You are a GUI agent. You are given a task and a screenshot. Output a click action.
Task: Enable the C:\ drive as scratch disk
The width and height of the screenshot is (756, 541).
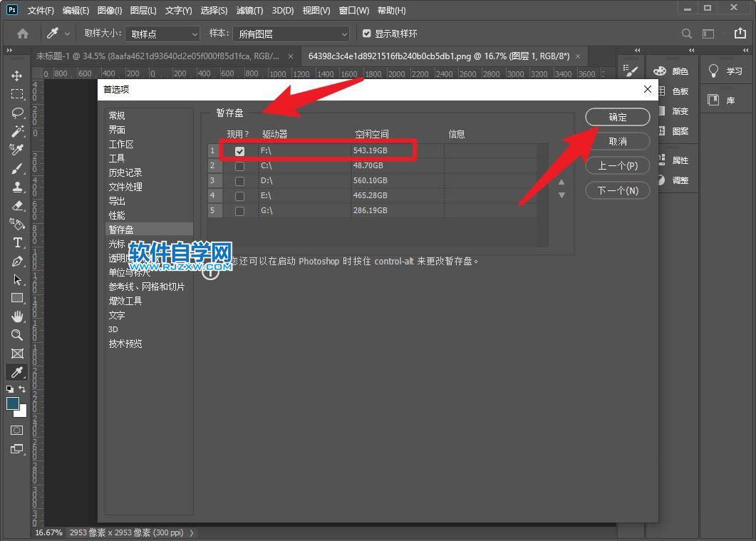240,165
